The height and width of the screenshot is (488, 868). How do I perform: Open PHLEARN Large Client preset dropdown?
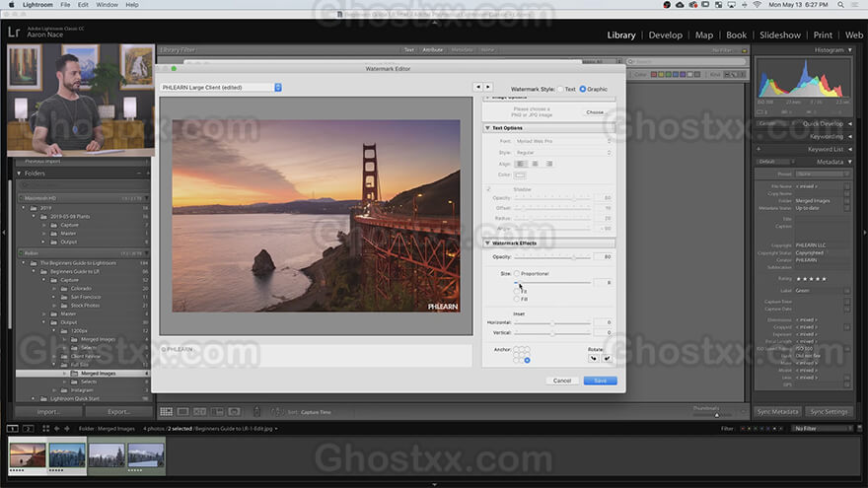click(x=221, y=88)
